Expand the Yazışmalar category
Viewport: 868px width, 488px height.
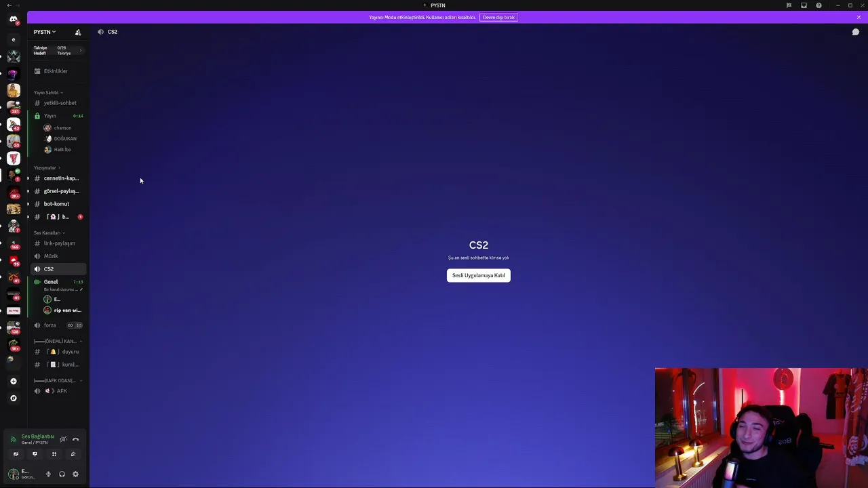coord(47,168)
